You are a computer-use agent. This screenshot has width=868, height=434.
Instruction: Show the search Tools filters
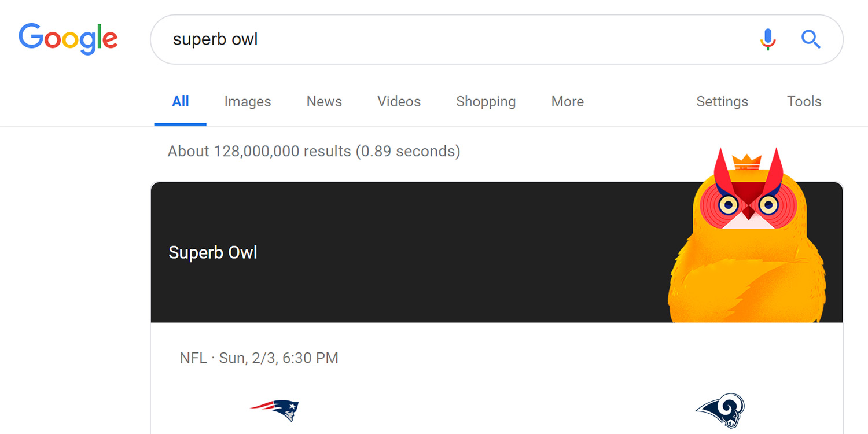point(804,102)
